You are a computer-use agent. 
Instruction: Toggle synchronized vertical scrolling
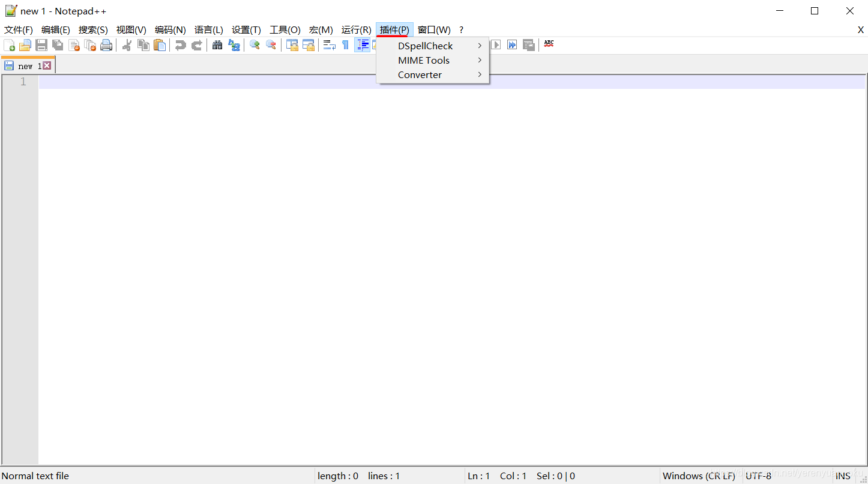click(292, 44)
